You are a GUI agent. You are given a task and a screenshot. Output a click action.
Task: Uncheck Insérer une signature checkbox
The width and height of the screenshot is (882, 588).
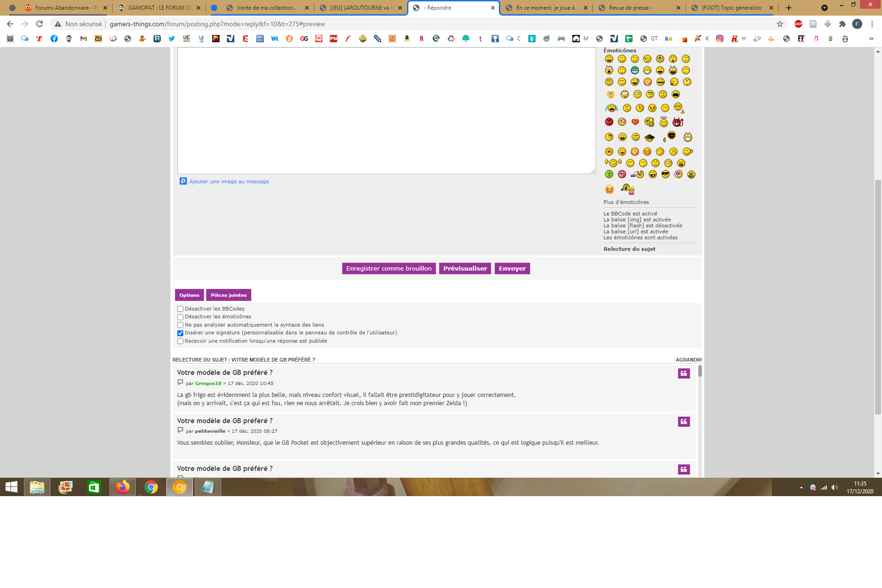181,333
